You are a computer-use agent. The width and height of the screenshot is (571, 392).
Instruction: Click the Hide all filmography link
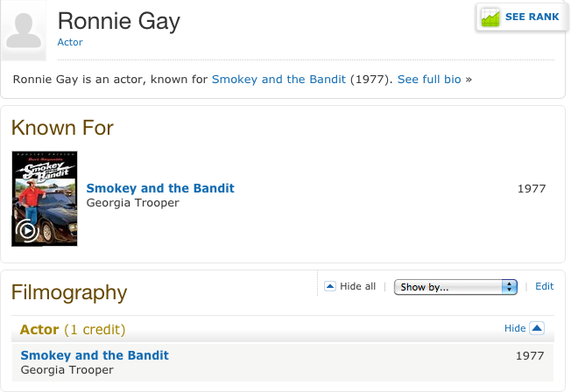point(357,286)
